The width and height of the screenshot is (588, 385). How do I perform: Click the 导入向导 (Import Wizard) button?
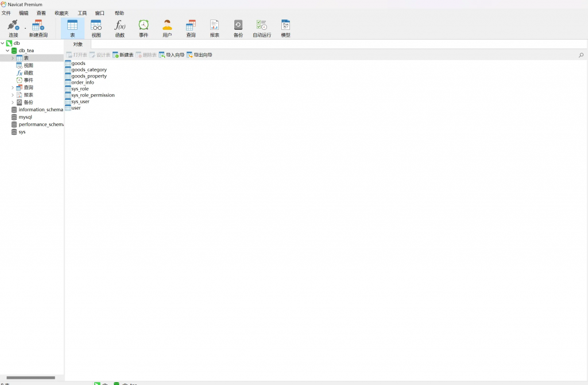tap(172, 55)
